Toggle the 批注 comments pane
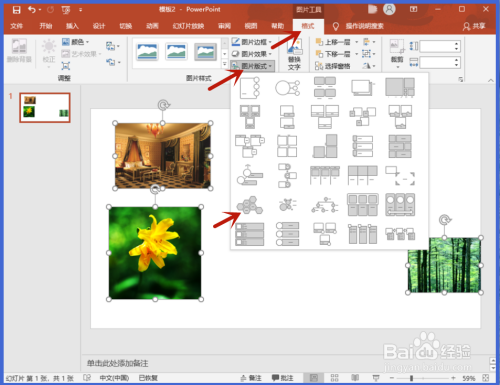 pos(282,378)
